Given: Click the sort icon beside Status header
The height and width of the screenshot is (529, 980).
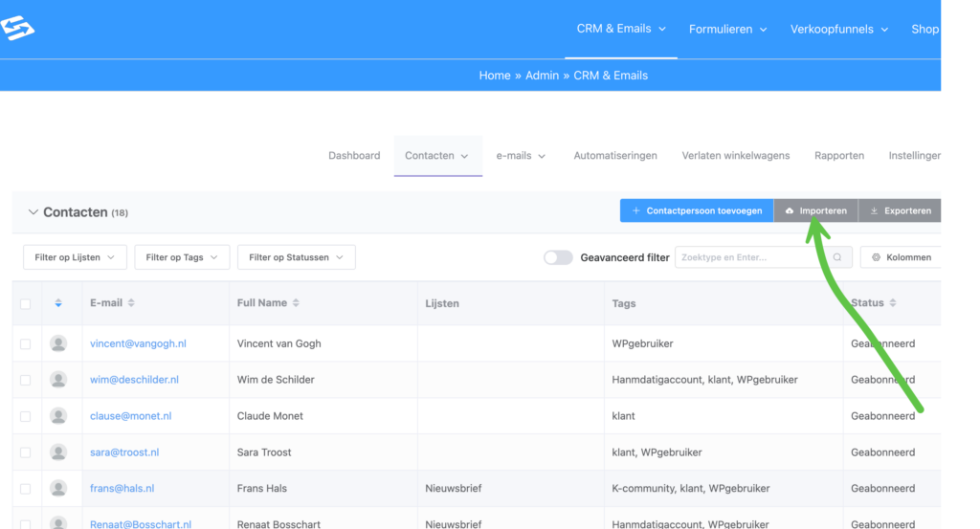Looking at the screenshot, I should (x=893, y=303).
